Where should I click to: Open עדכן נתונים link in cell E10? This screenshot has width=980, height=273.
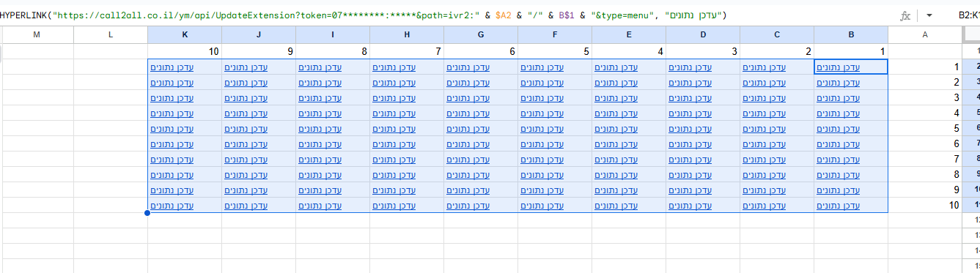tap(616, 190)
